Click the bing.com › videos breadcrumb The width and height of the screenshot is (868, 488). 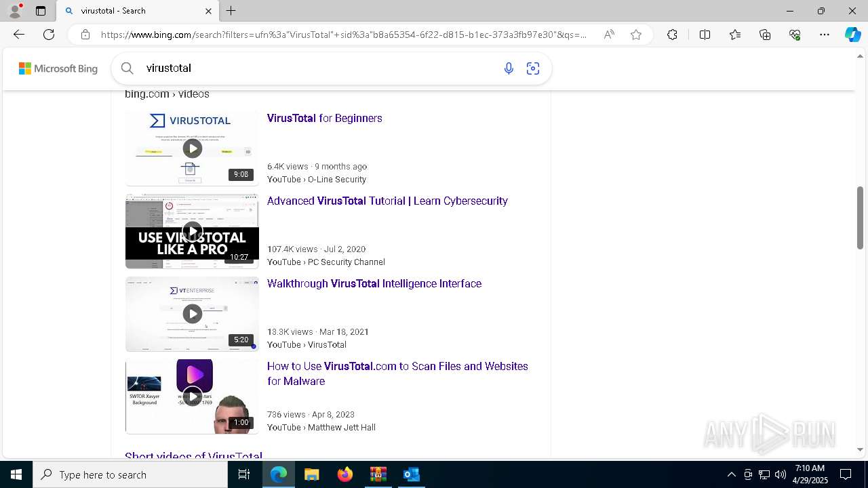pos(167,94)
